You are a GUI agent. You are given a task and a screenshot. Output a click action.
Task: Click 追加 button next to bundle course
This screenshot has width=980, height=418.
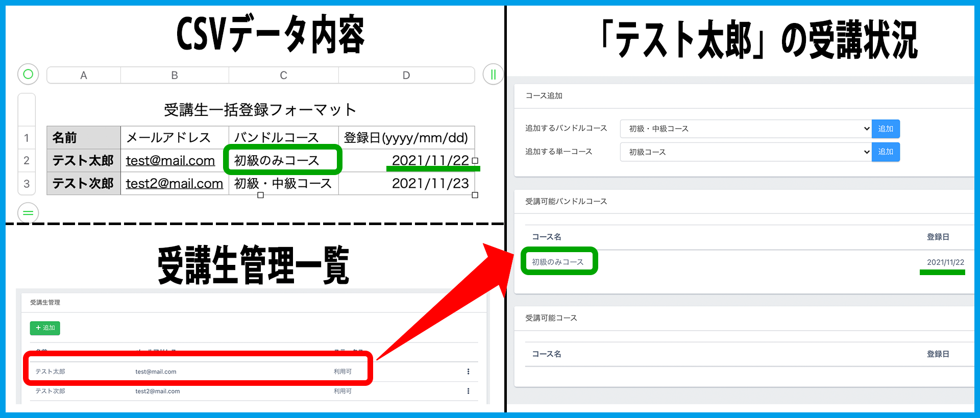tap(886, 129)
